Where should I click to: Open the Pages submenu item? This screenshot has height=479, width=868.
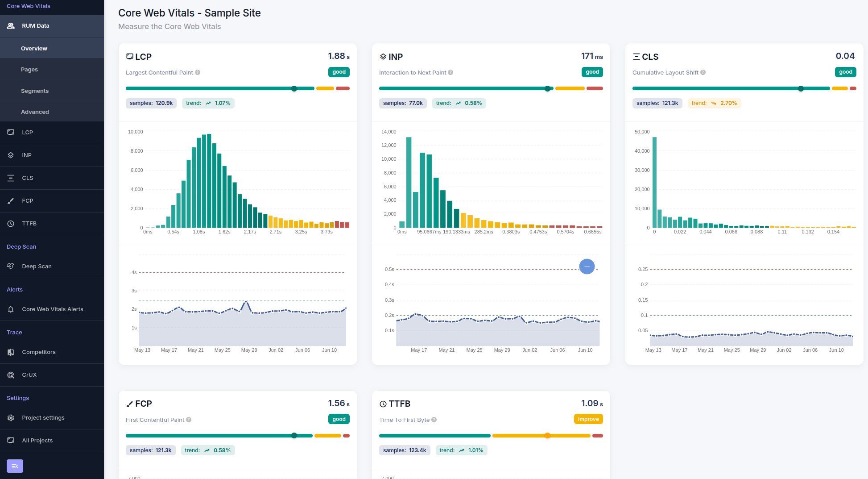[x=29, y=70]
